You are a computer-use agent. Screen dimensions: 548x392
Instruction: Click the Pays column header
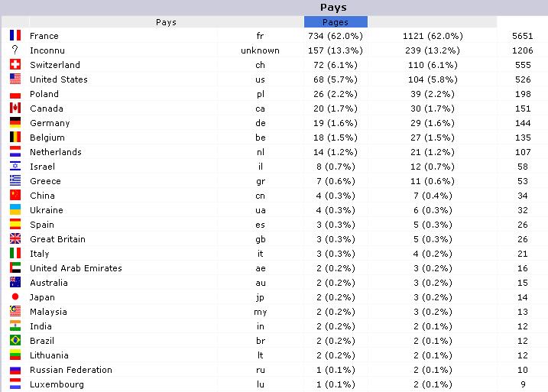click(x=166, y=22)
